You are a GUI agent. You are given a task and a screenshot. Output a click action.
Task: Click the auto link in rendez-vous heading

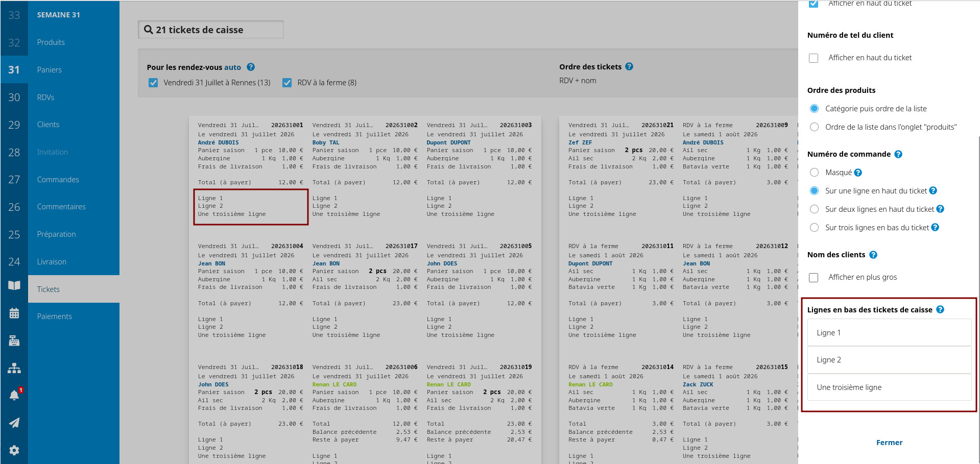[x=232, y=67]
